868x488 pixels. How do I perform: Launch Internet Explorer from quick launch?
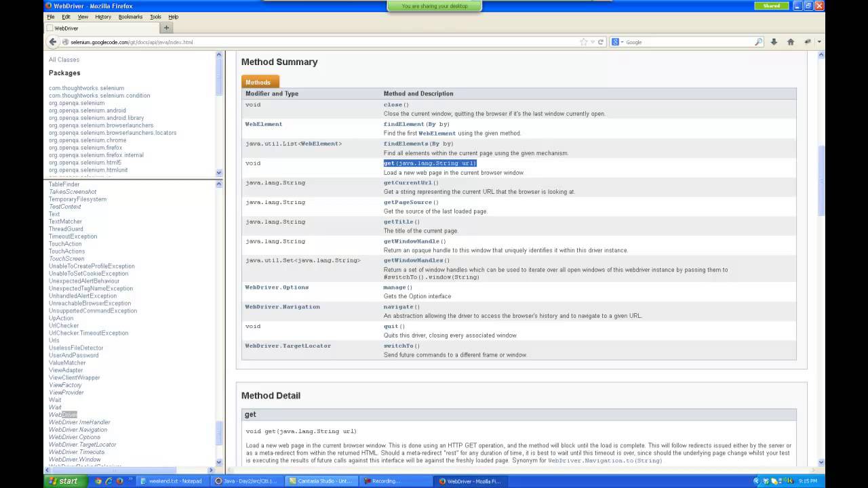pyautogui.click(x=108, y=481)
